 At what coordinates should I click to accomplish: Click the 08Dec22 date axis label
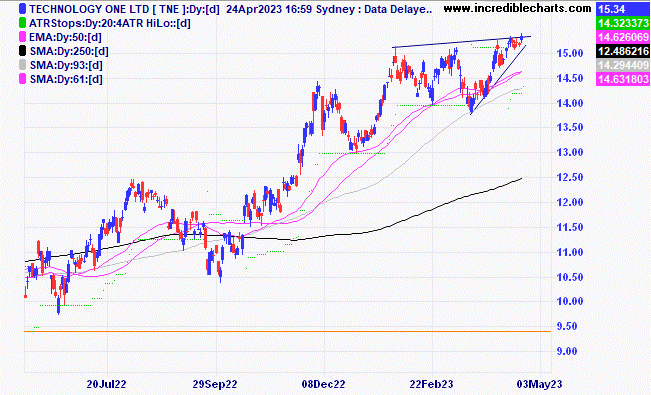pos(323,384)
